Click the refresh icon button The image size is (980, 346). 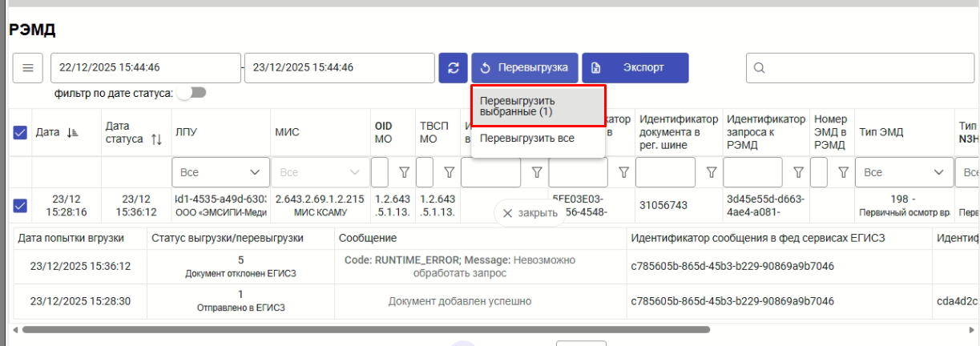point(452,68)
